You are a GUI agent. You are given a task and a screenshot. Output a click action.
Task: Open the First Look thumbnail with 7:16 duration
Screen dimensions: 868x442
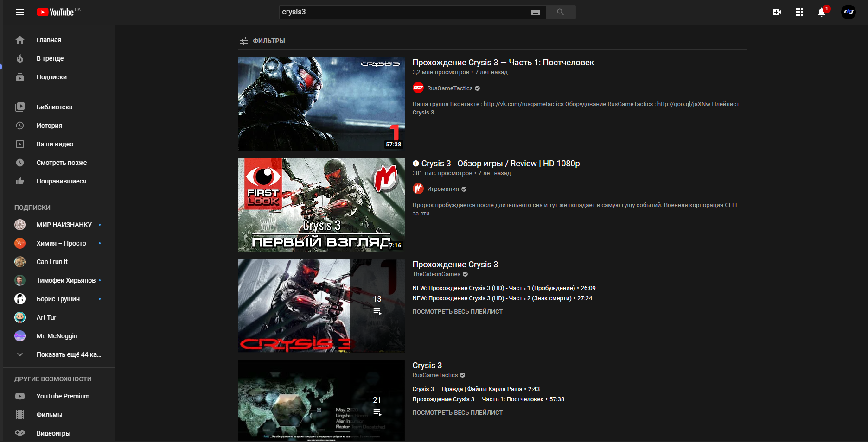point(322,205)
